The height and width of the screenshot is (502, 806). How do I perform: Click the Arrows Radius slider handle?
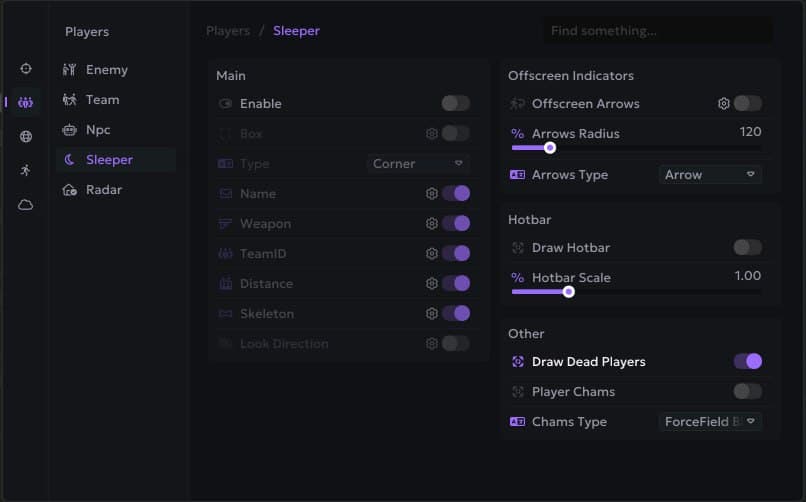tap(550, 148)
